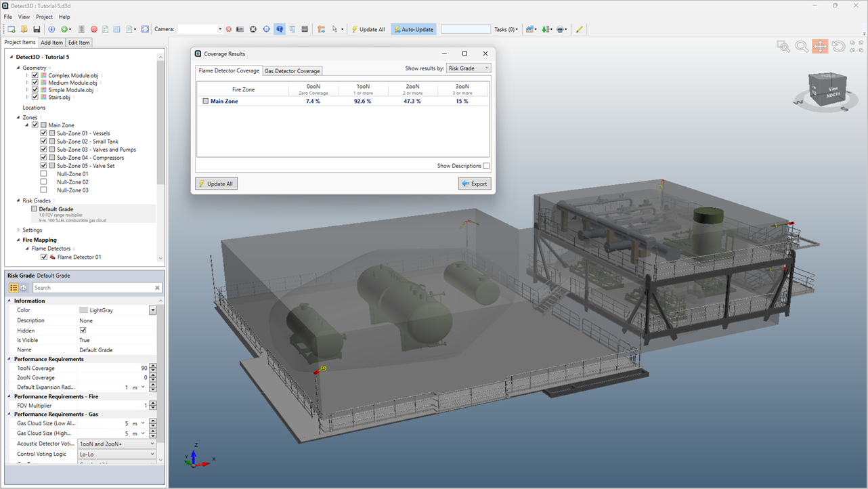Click the cursor selection mode icon

(x=334, y=29)
